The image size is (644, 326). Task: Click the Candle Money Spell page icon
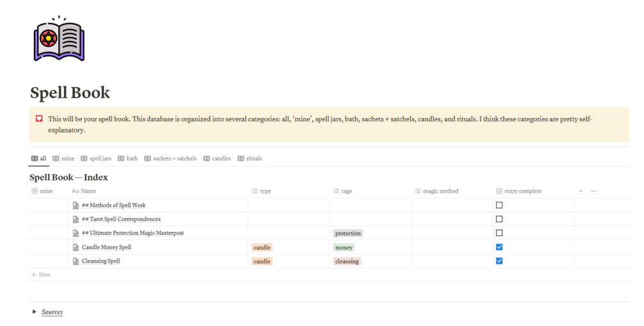[76, 247]
